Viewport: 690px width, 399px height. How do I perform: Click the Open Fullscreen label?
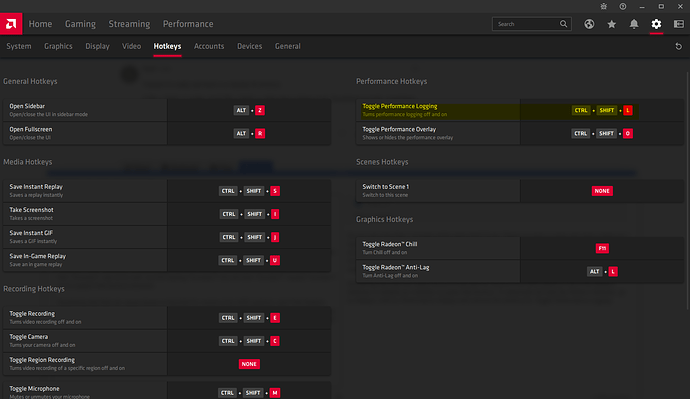pos(31,129)
